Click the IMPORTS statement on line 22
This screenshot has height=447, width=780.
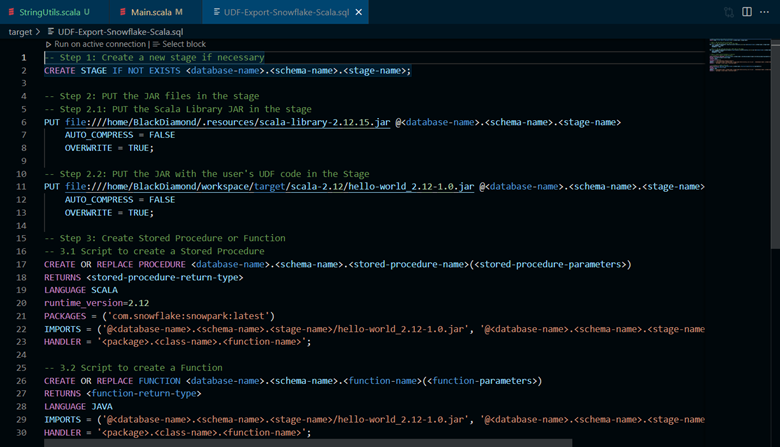tap(374, 329)
